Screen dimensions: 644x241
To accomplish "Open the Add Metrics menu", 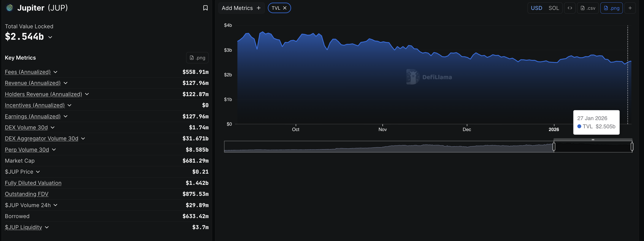I will (241, 8).
